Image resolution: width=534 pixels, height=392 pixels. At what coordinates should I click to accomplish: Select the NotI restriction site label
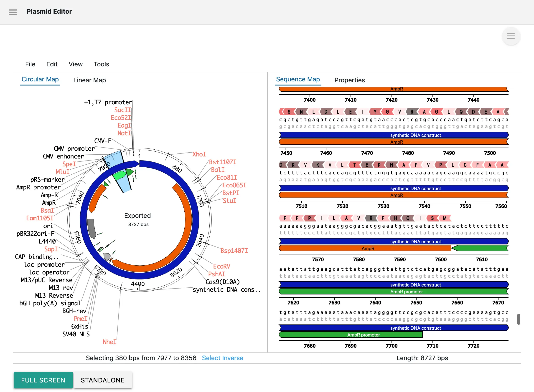coord(124,133)
